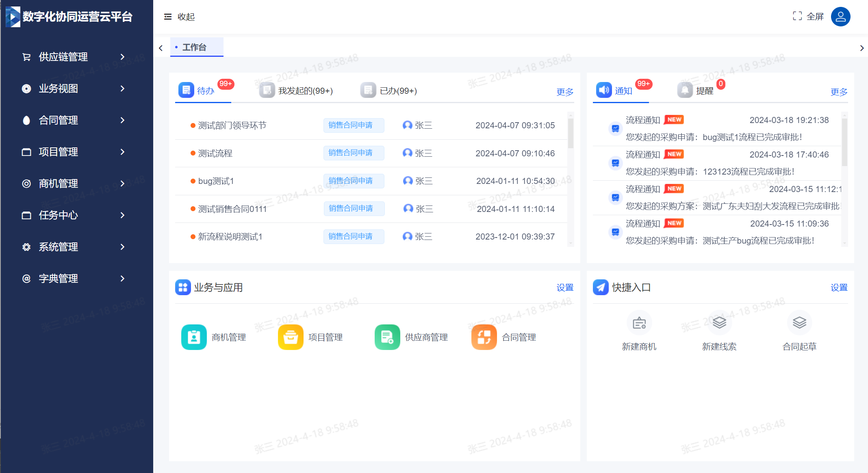The image size is (868, 473).
Task: Click the tab bar right arrow
Action: click(862, 48)
